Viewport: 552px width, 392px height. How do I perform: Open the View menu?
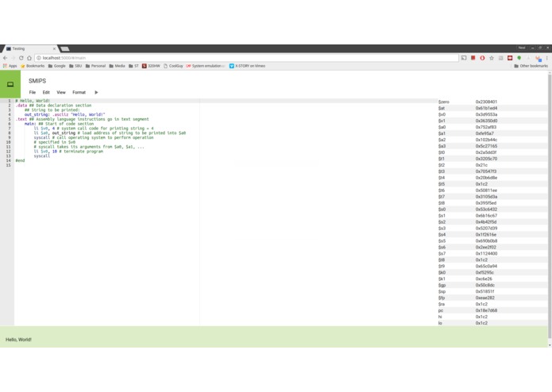[61, 93]
